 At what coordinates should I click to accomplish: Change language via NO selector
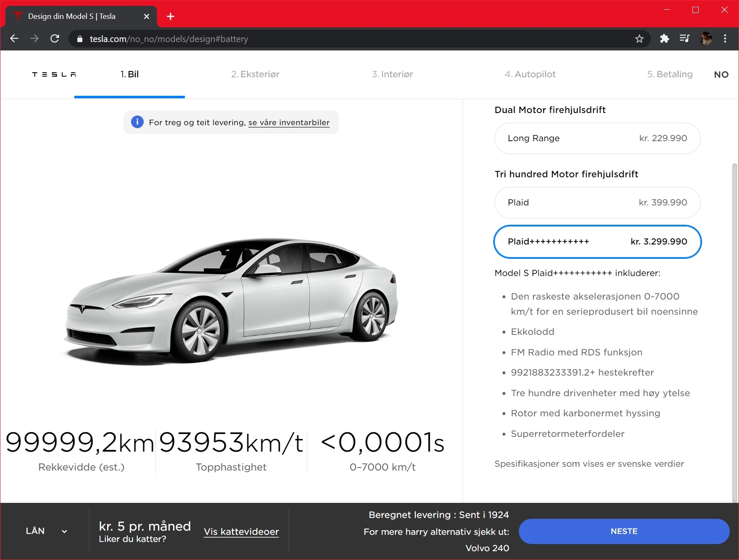721,75
